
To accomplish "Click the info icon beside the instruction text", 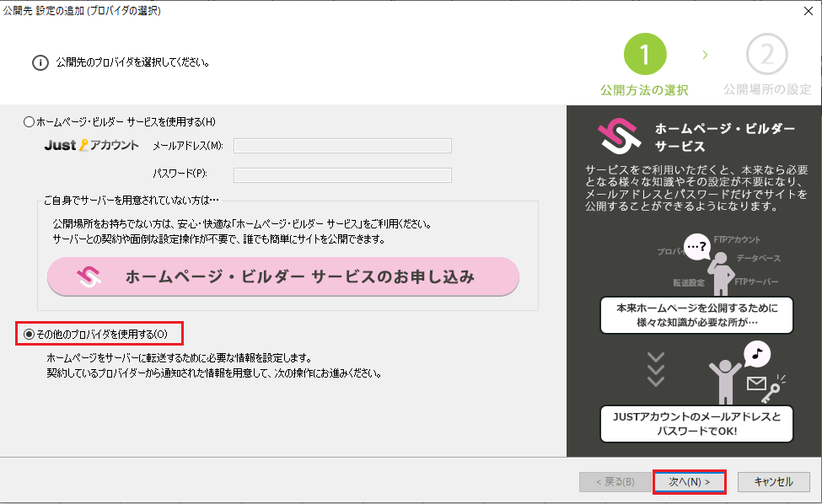I will (x=40, y=63).
